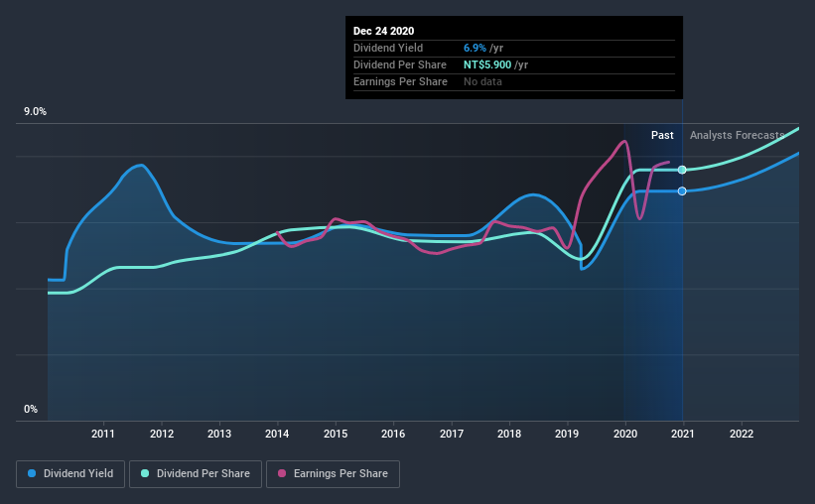Click the 2018 x-axis label

click(x=509, y=434)
